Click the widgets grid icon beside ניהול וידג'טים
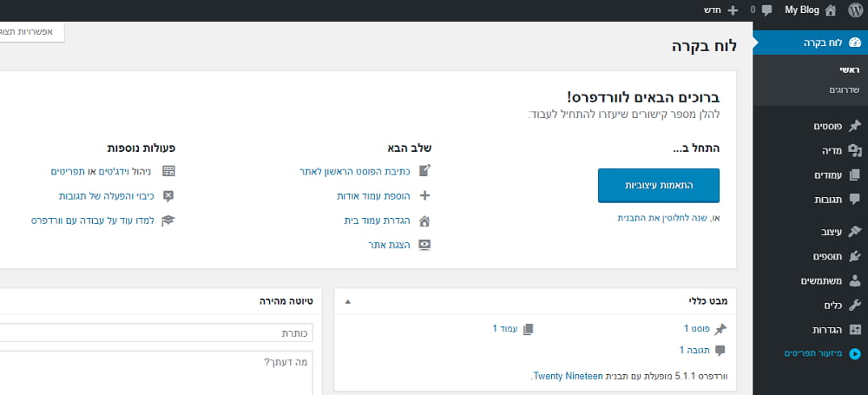Image resolution: width=868 pixels, height=395 pixels. pos(168,171)
